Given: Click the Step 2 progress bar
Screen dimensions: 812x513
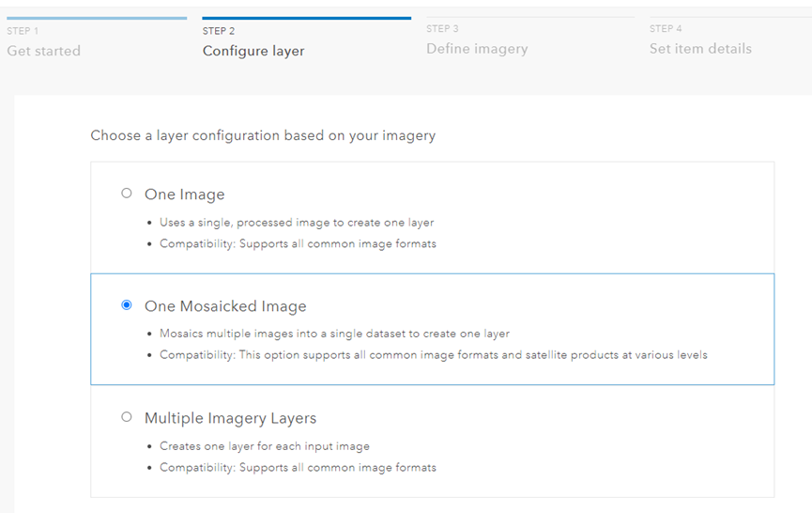Looking at the screenshot, I should 306,17.
